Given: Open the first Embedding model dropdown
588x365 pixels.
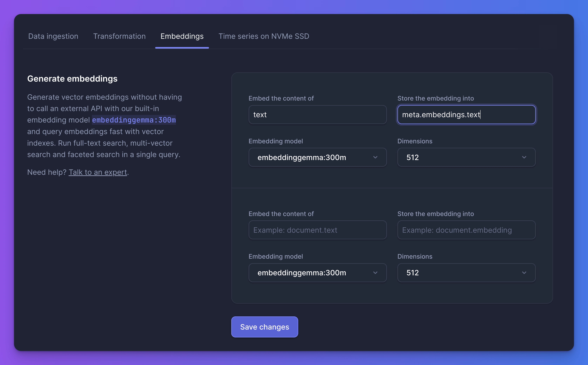Looking at the screenshot, I should click(x=317, y=157).
